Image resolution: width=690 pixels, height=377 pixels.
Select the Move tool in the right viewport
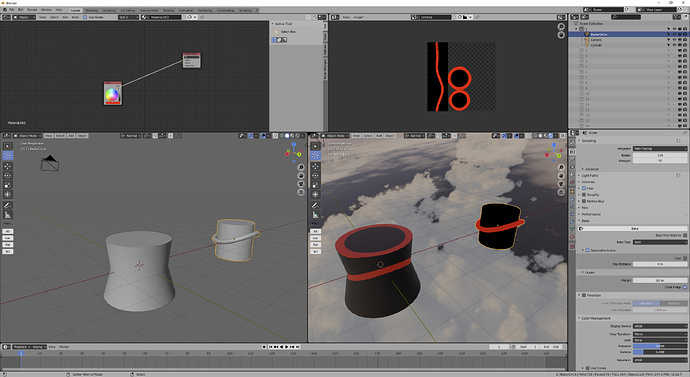[x=315, y=166]
